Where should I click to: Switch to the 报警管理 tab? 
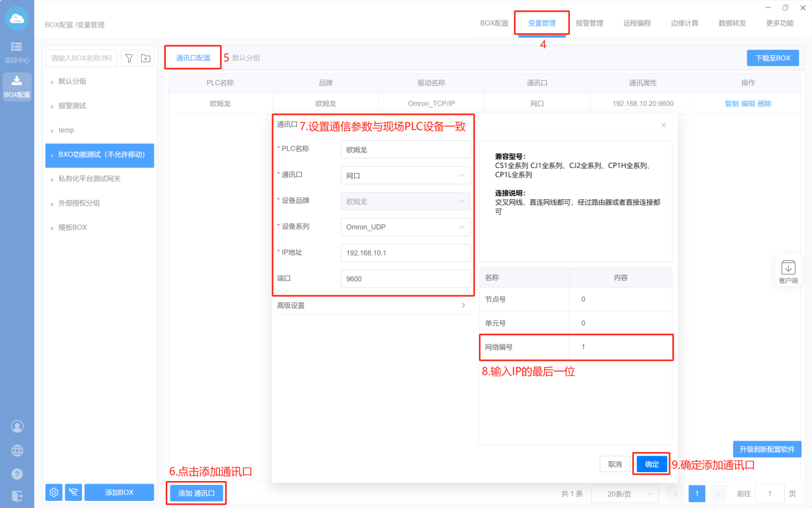[589, 23]
